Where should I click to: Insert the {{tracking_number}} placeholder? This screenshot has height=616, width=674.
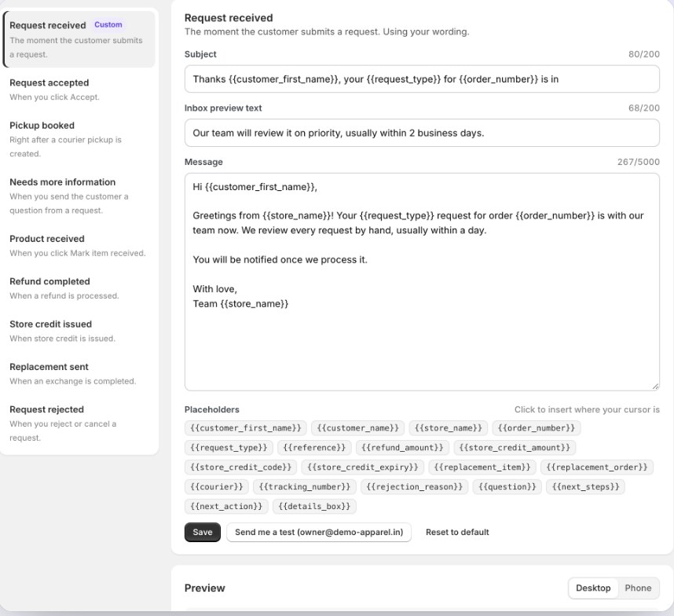pos(305,486)
